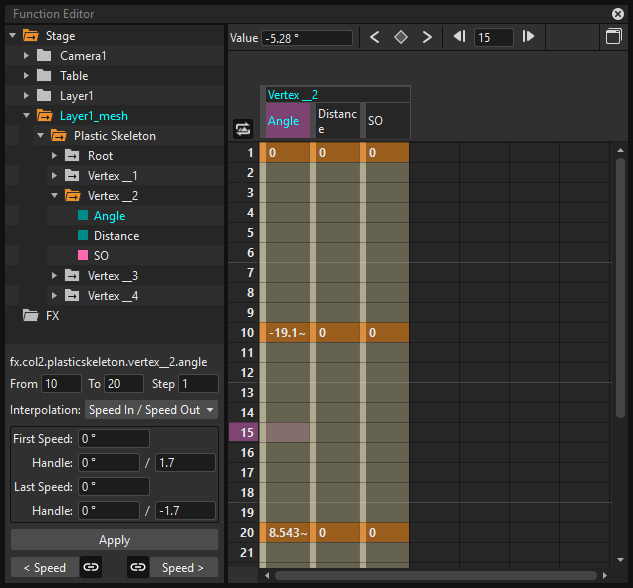Image resolution: width=633 pixels, height=588 pixels.
Task: Click the < Speed button
Action: pyautogui.click(x=45, y=567)
